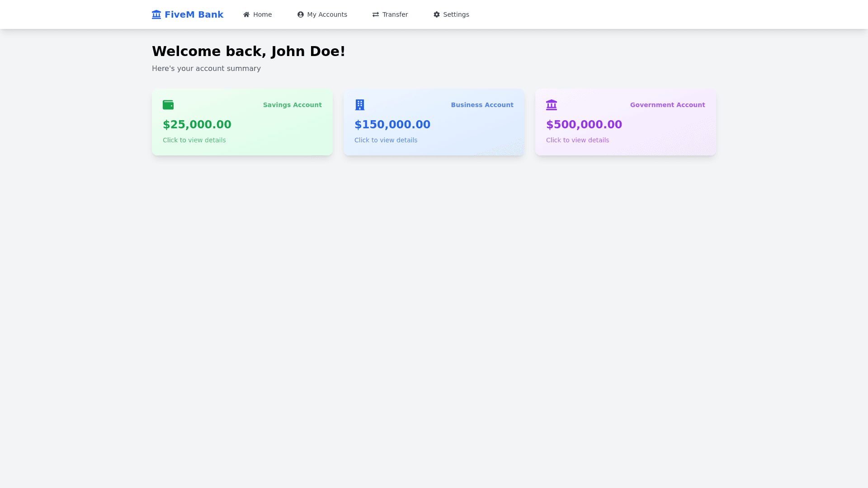Viewport: 868px width, 488px height.
Task: Click to view details on Government Account
Action: (x=578, y=140)
